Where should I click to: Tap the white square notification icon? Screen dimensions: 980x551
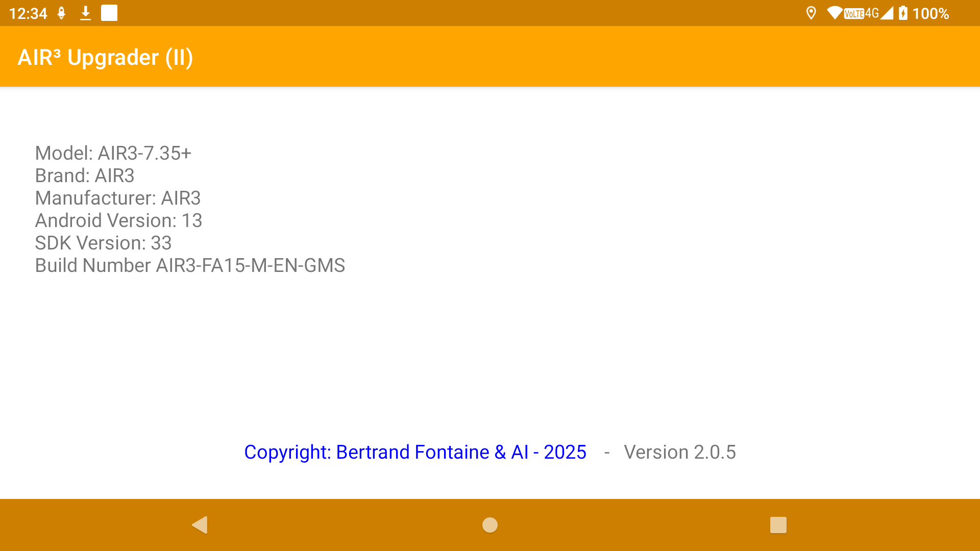[x=109, y=13]
